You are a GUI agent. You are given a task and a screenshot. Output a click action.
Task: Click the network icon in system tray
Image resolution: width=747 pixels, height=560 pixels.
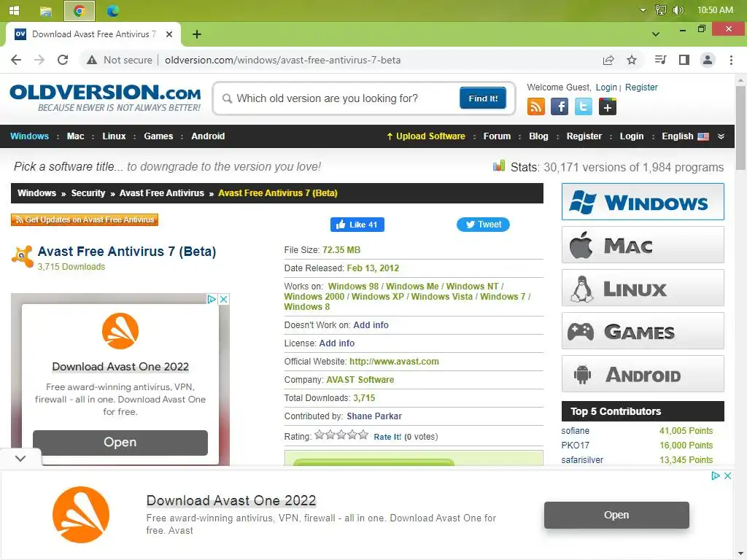click(x=661, y=10)
